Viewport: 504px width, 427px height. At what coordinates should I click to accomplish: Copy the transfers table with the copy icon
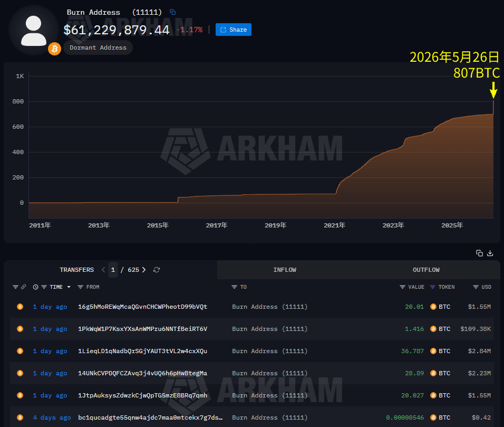coord(479,253)
